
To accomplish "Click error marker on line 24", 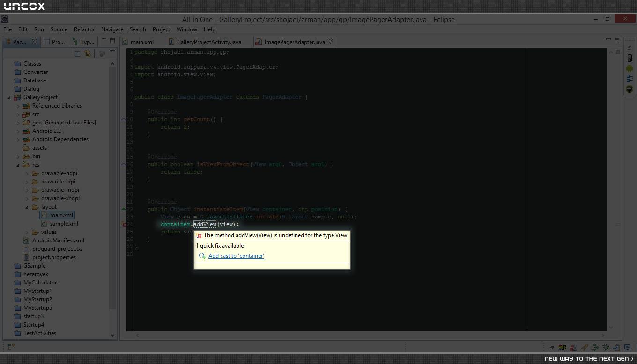I will pos(124,224).
